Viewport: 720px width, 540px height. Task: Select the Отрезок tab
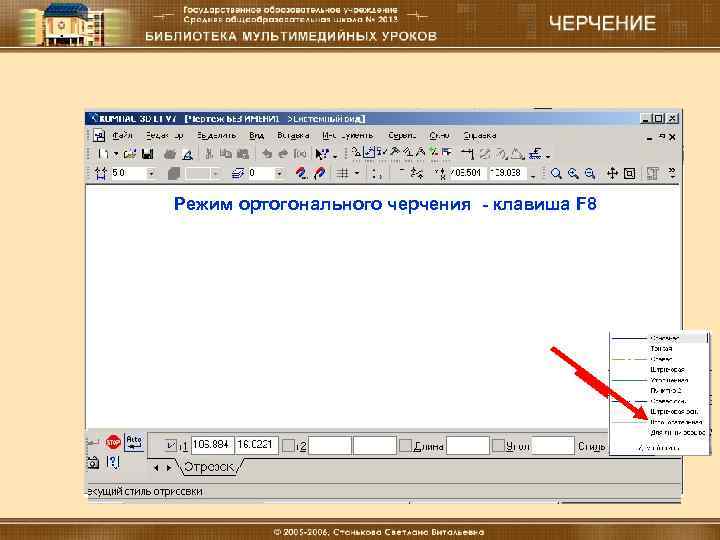click(x=209, y=467)
